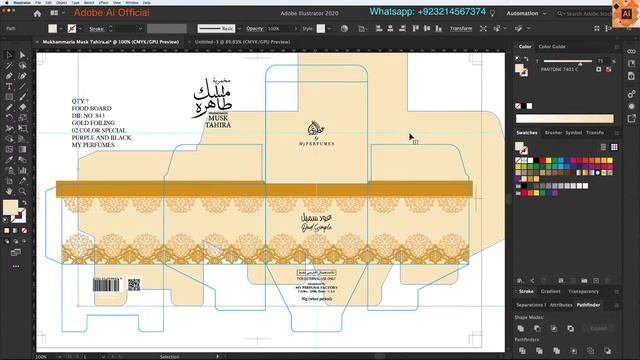
Task: Select the Magic Wand tool
Action: (9, 65)
